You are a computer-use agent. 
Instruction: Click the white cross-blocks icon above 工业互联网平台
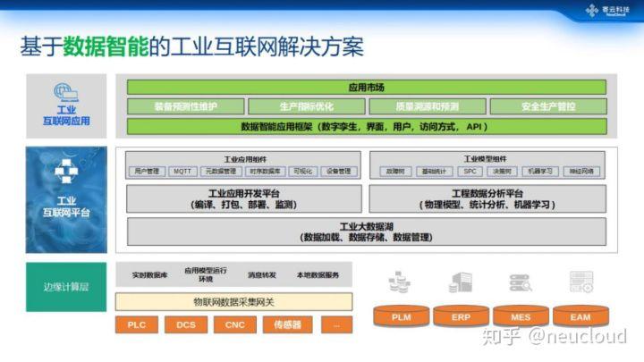click(66, 171)
